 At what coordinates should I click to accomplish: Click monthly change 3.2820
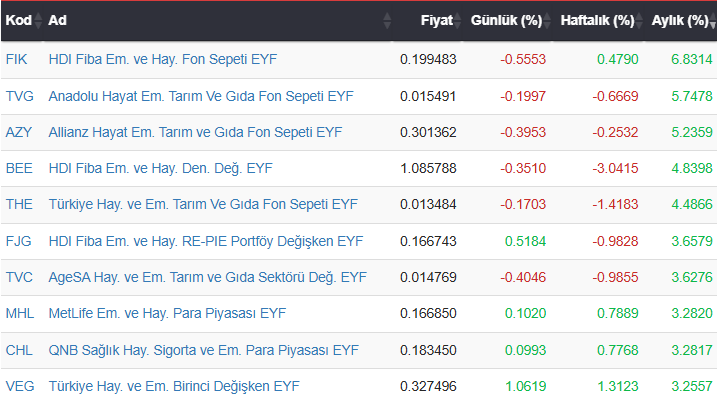(692, 314)
